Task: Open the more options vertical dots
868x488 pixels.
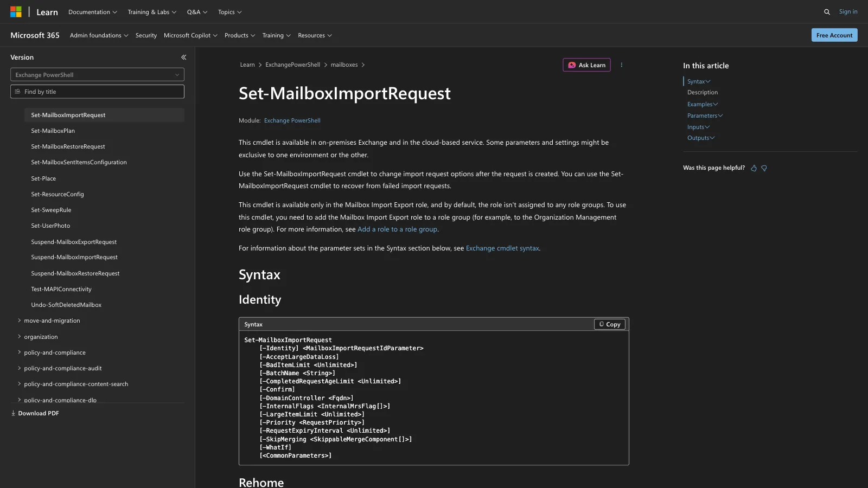Action: tap(622, 65)
